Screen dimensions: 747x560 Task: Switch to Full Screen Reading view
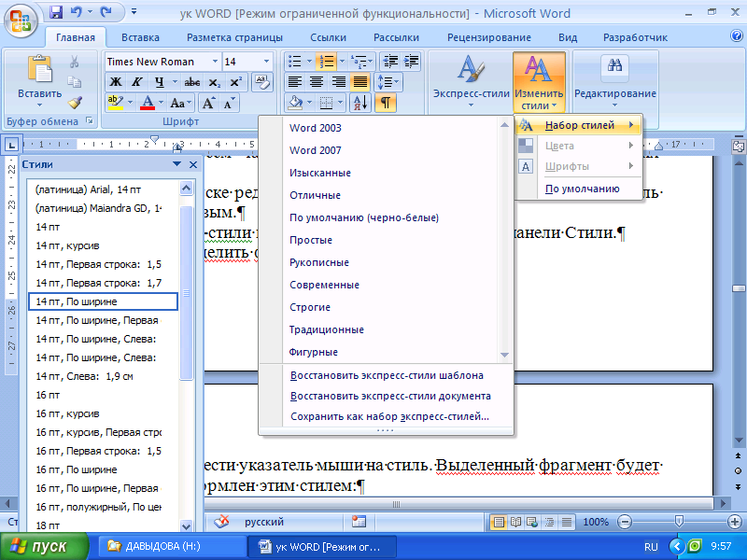(516, 522)
